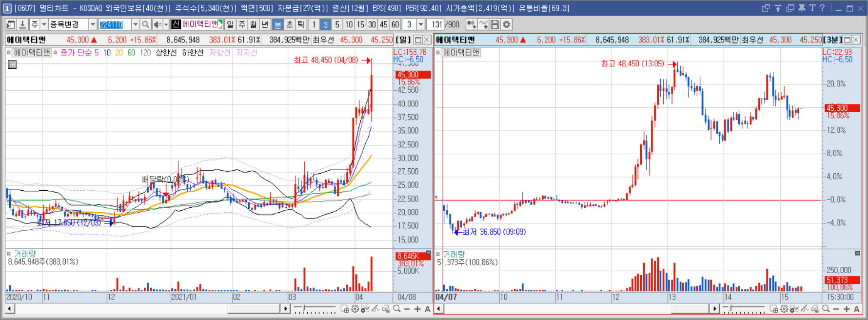This screenshot has height=320, width=868.
Task: Select yearly 년 period button
Action: 265,24
